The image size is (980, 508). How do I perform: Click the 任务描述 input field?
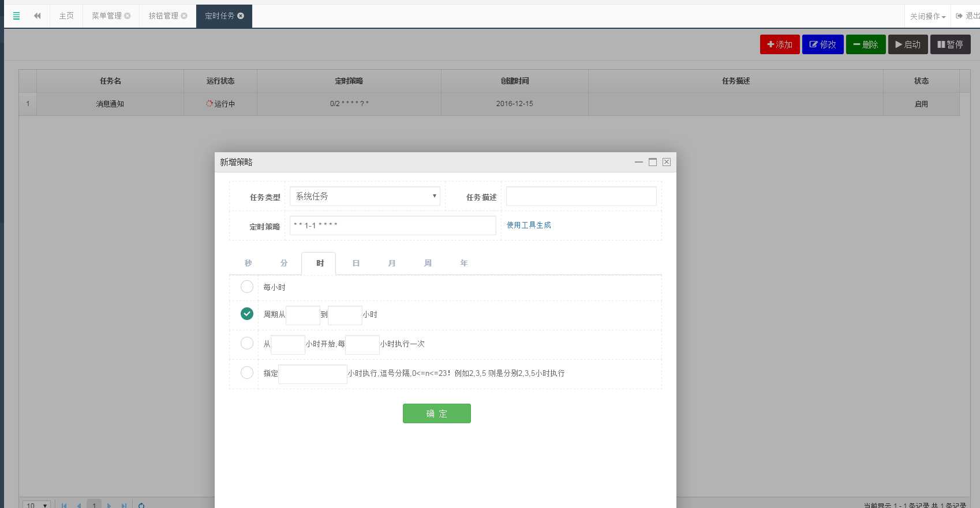click(581, 196)
